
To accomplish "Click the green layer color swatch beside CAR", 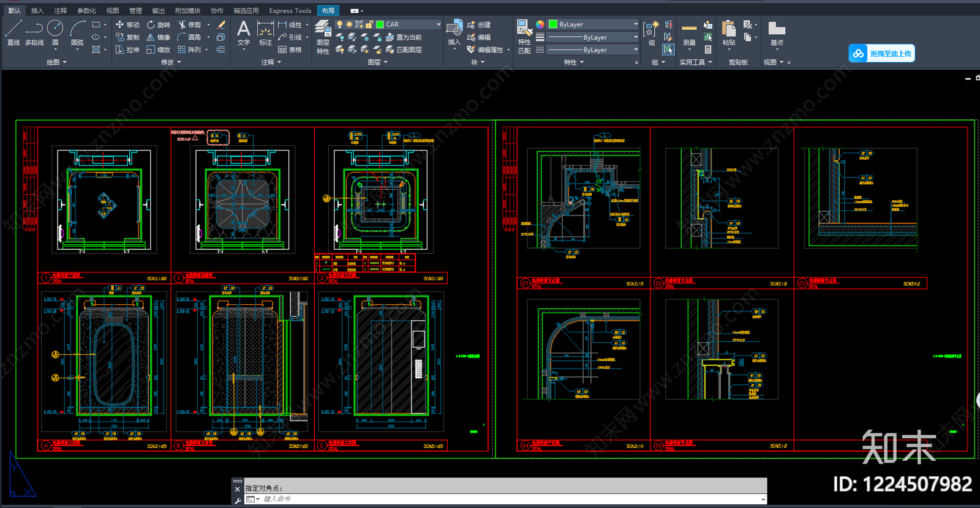I will [x=380, y=24].
